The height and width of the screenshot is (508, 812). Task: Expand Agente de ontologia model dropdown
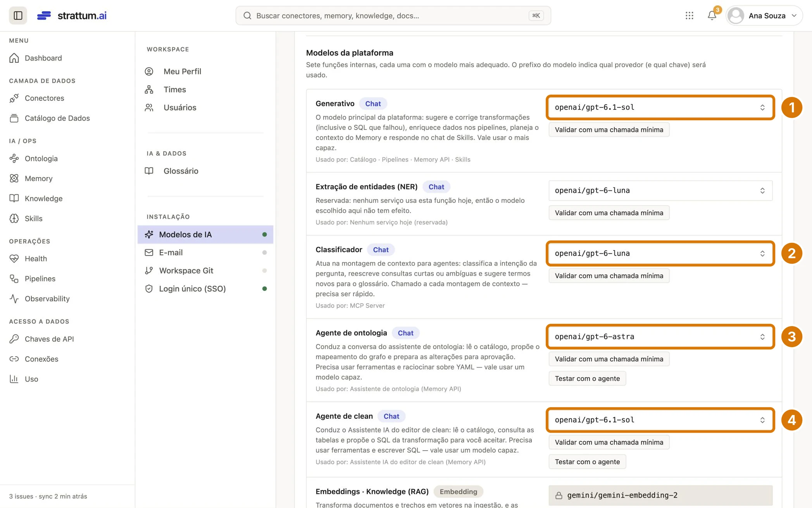coord(660,337)
